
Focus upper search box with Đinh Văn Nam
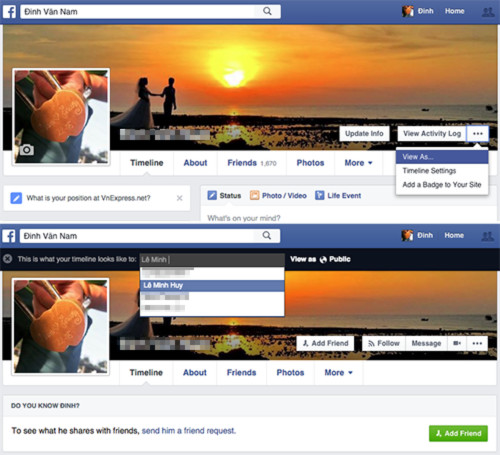(x=137, y=12)
